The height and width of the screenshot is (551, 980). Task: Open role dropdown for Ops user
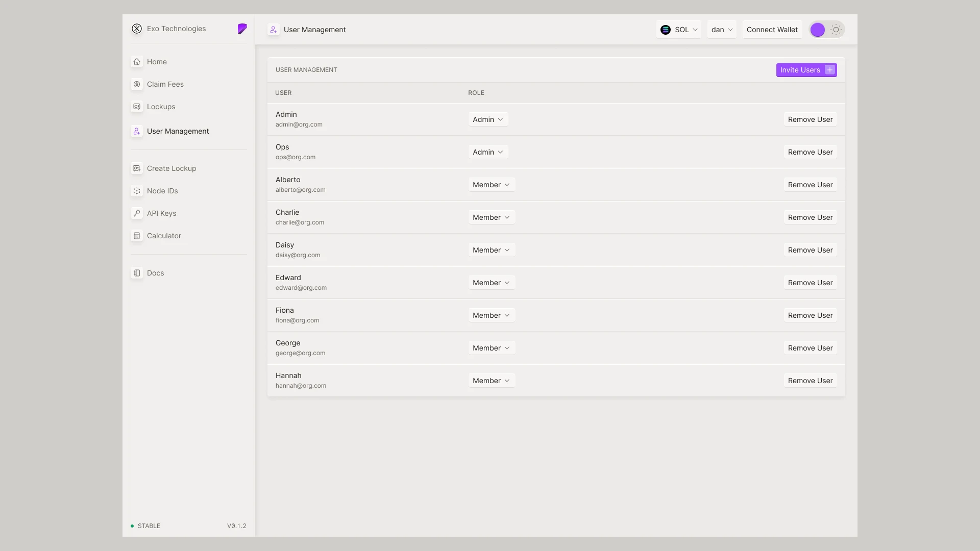(488, 152)
